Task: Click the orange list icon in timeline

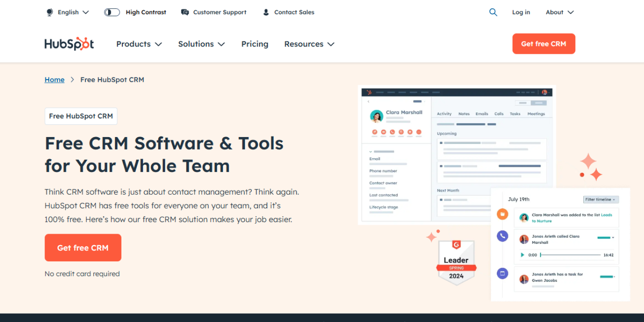Action: pos(502,214)
